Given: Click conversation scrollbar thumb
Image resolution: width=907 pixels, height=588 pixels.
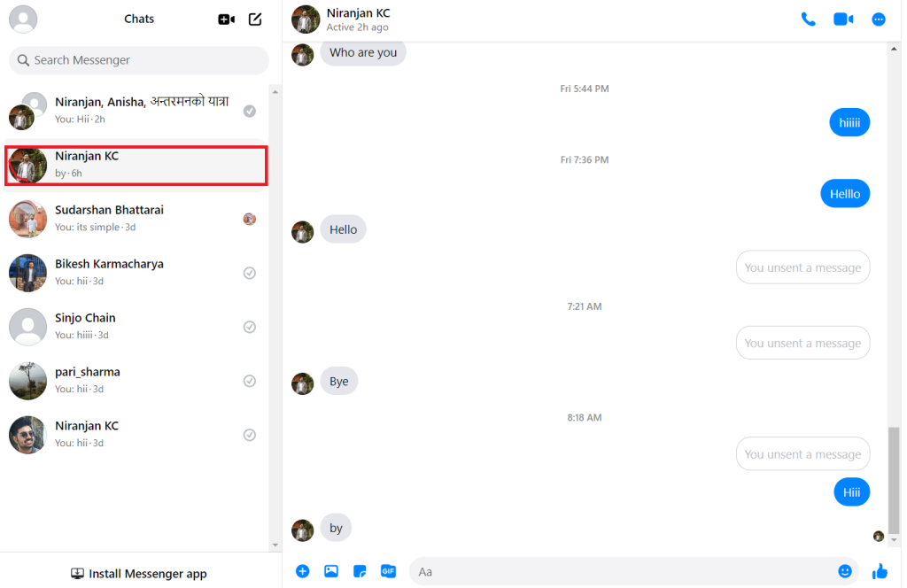Looking at the screenshot, I should [x=895, y=480].
